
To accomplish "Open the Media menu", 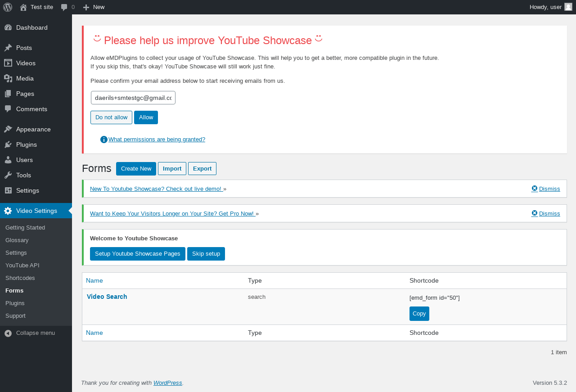I will click(36, 78).
